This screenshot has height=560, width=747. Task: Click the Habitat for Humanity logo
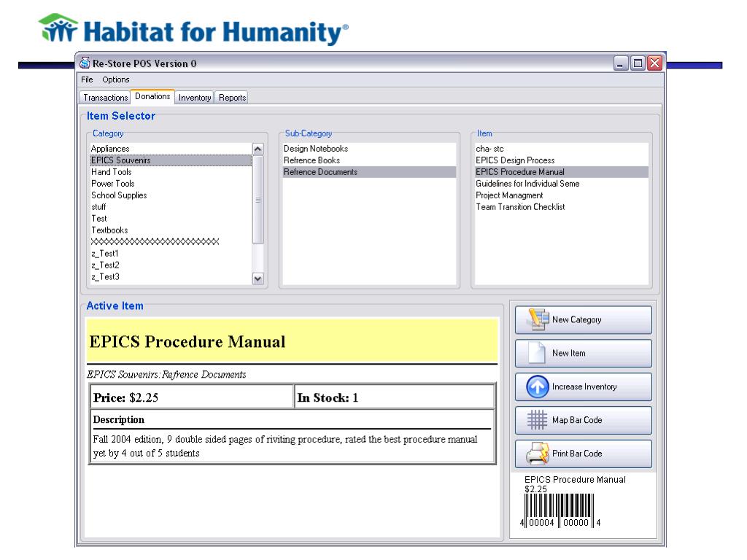(x=193, y=29)
